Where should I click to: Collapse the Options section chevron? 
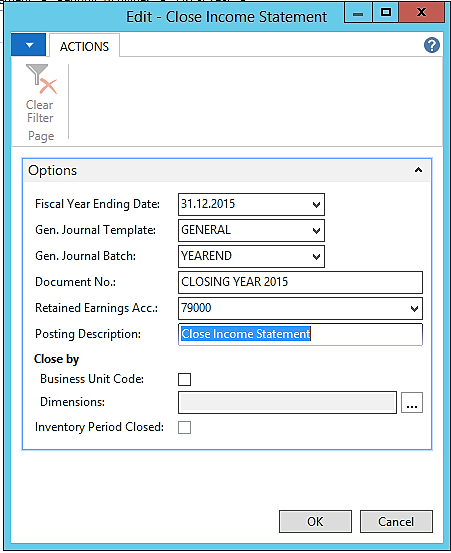[x=418, y=170]
